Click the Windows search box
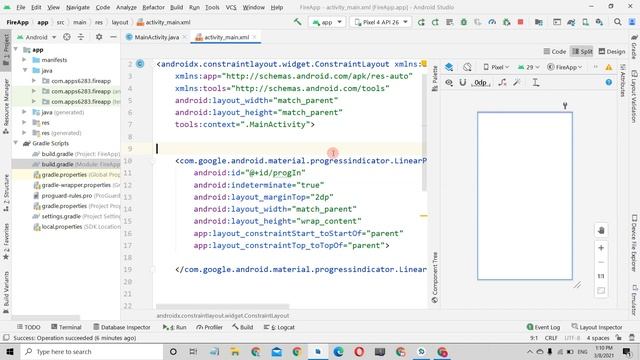Image resolution: width=640 pixels, height=360 pixels. 91,352
